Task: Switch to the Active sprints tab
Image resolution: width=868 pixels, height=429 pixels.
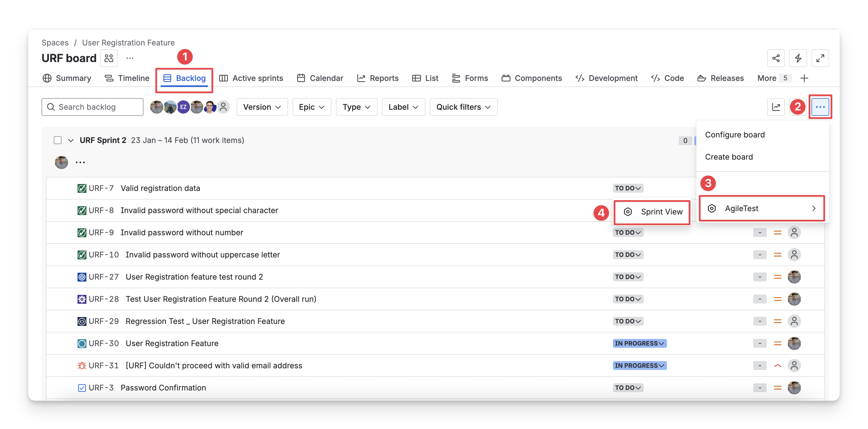Action: click(251, 78)
